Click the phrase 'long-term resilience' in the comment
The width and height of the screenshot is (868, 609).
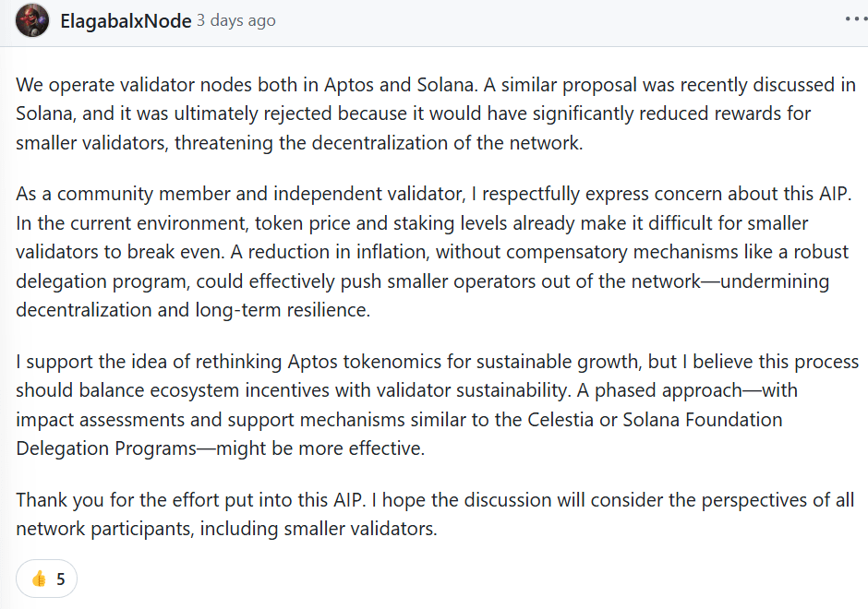coord(283,310)
